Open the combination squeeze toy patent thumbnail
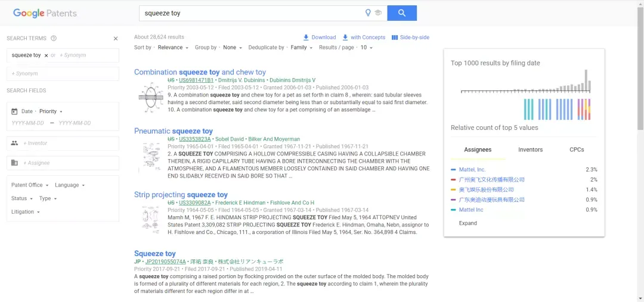Screen dimensions: 644x302 150,97
